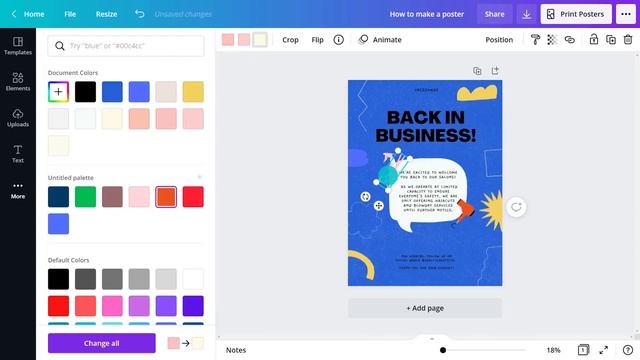Click the Animate button
Screen dimensions: 640x360
point(380,40)
